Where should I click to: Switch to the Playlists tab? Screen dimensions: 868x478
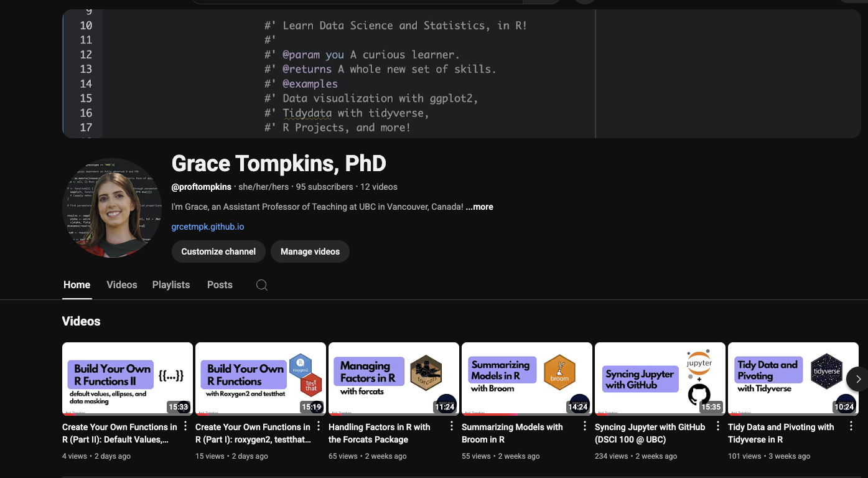pyautogui.click(x=171, y=285)
